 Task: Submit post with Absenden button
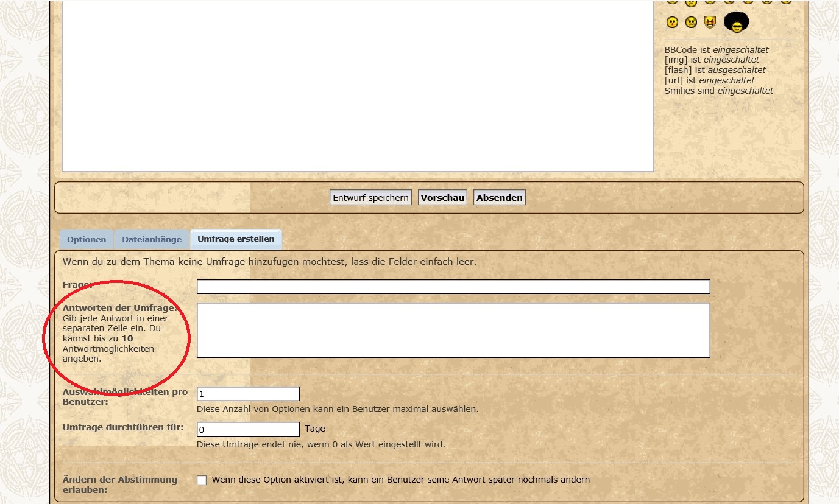point(499,198)
